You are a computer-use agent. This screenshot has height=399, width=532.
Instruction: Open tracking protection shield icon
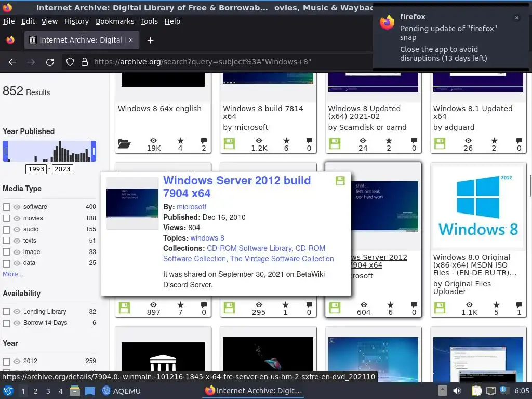click(x=70, y=62)
